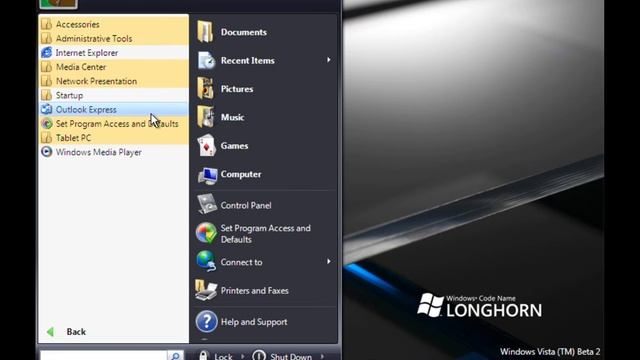Open Help and Support link text
This screenshot has height=360, width=640.
tap(254, 322)
